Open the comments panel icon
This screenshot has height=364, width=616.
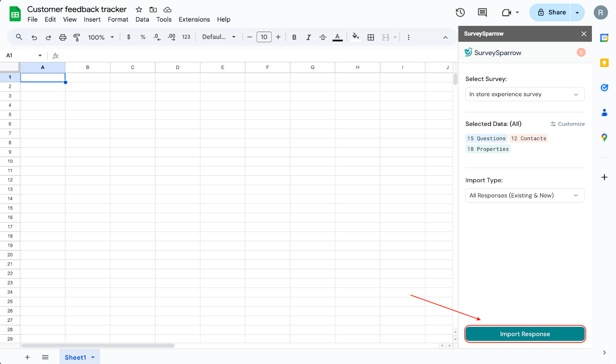(x=482, y=13)
